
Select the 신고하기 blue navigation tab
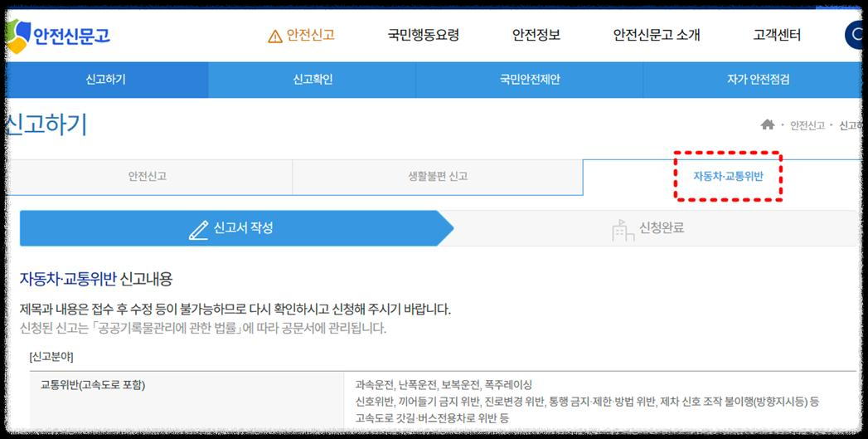[106, 80]
